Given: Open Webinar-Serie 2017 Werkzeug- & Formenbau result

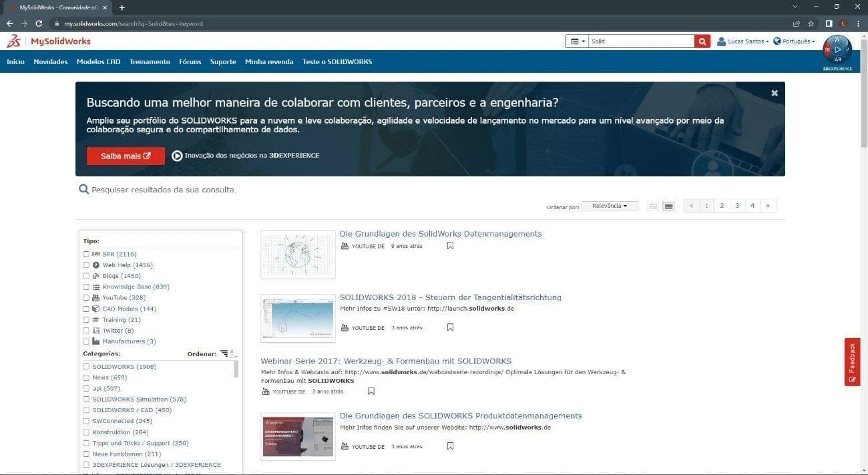Looking at the screenshot, I should coord(386,361).
